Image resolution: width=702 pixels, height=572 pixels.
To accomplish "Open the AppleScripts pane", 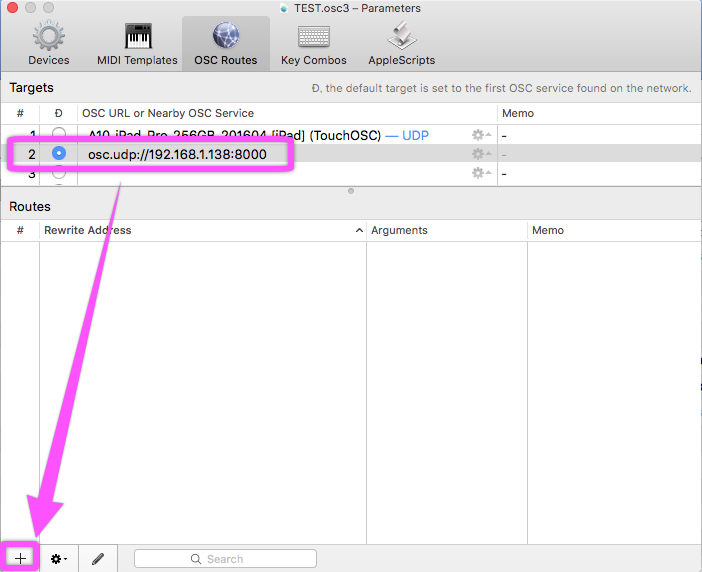I will tap(401, 43).
